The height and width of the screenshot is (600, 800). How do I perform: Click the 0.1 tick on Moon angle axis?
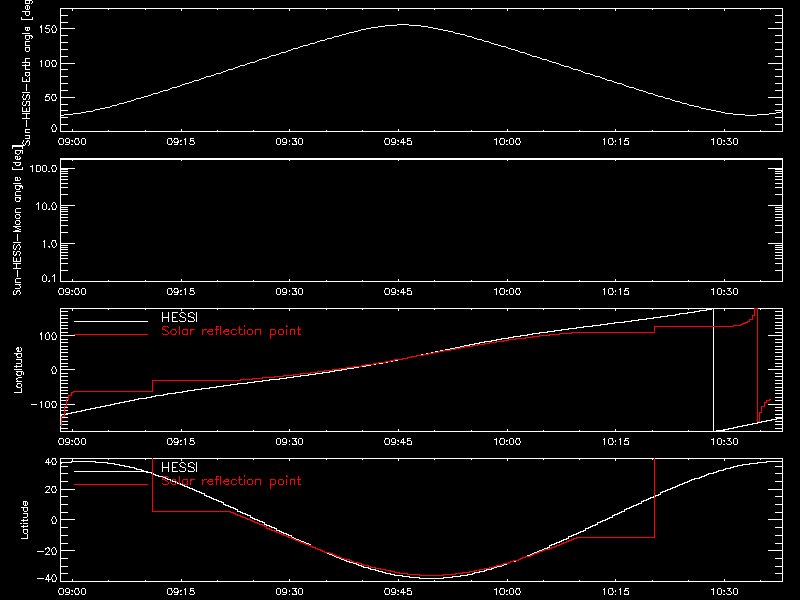click(49, 278)
